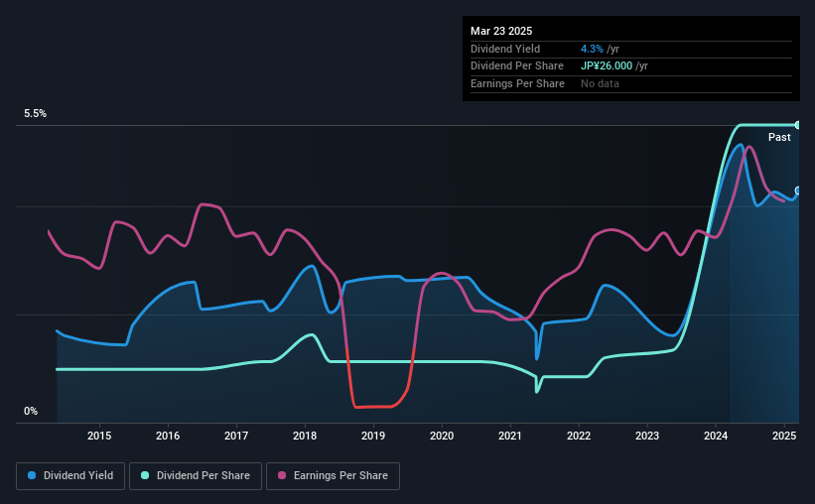Click the pink Earnings Per Share legend dot
This screenshot has width=815, height=504.
click(282, 475)
